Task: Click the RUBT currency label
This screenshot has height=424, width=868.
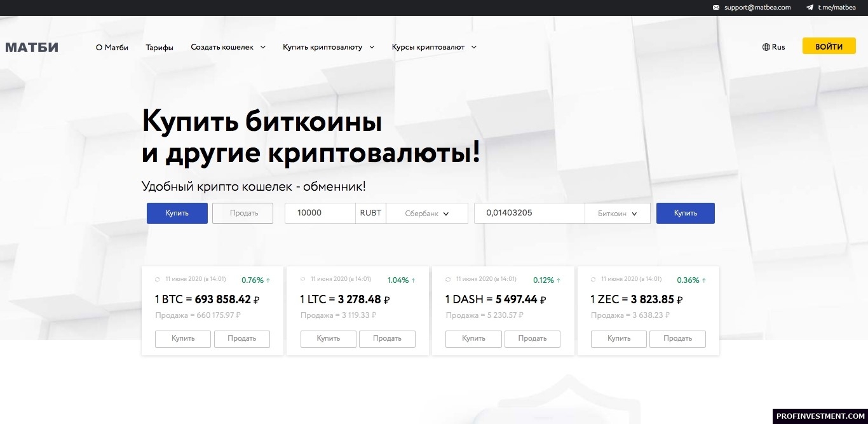Action: [370, 213]
